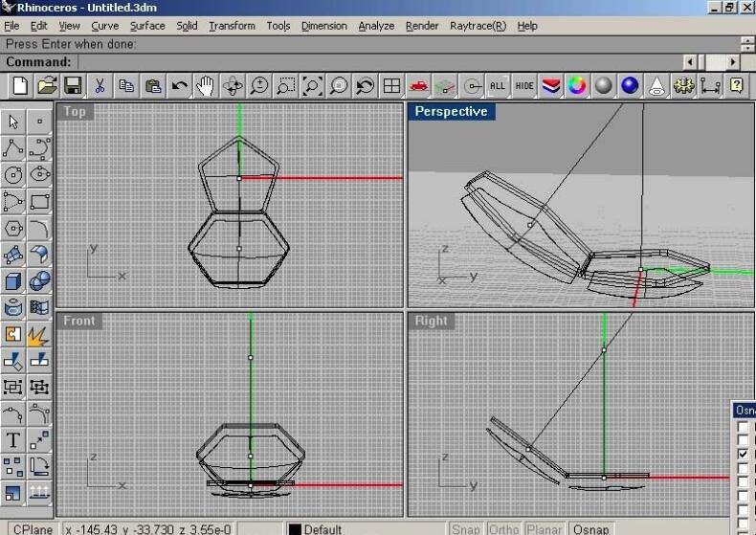Screen dimensions: 756x535
Task: Open the Edit Layers icon
Action: pyautogui.click(x=550, y=86)
